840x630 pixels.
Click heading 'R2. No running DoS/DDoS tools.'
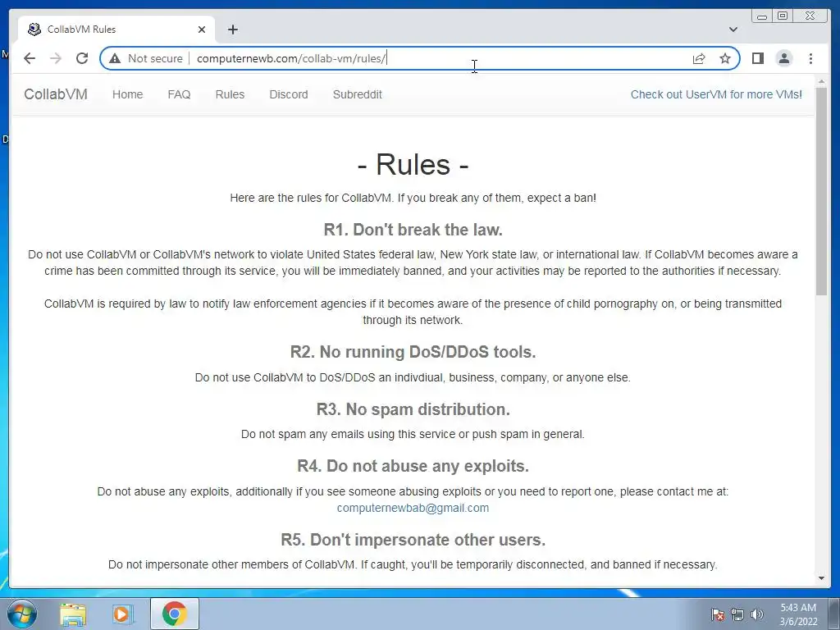point(413,352)
